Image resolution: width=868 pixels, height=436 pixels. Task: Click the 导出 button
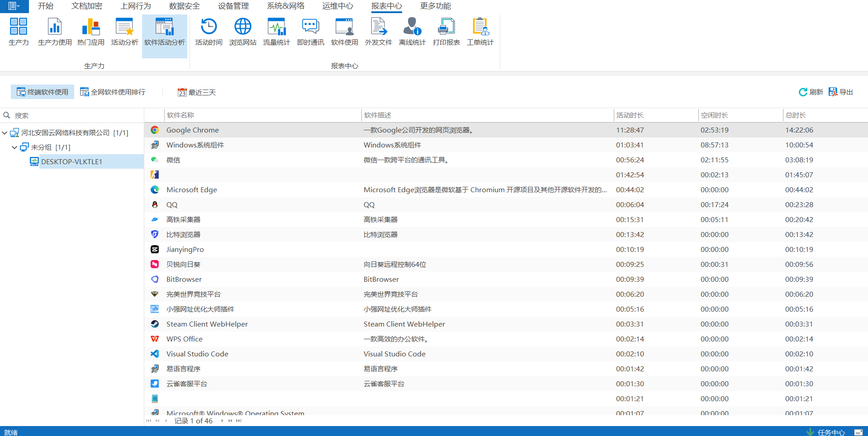click(840, 92)
